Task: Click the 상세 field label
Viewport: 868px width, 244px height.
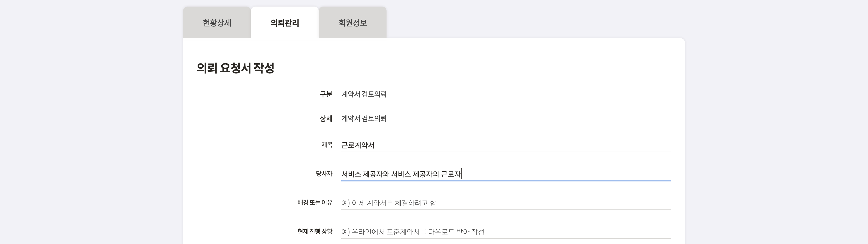Action: coord(326,119)
